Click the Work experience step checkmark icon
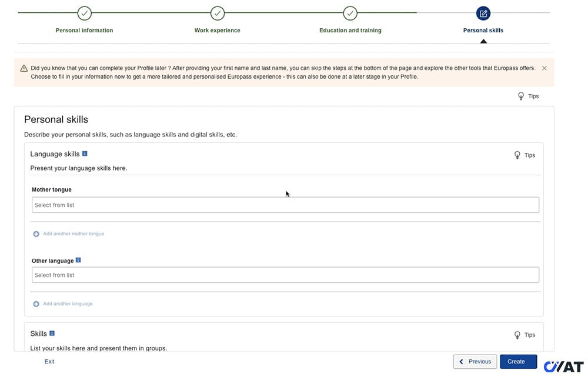Viewport: 588px width, 377px height. [218, 13]
